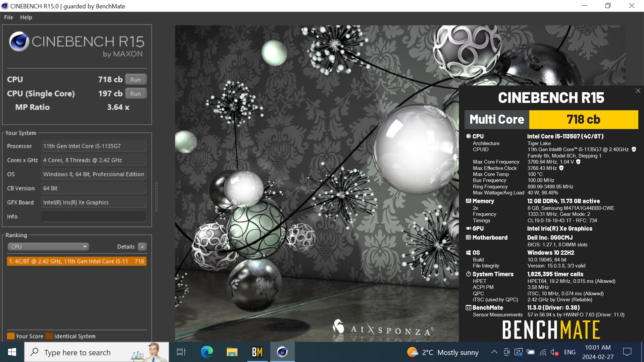The width and height of the screenshot is (644, 362).
Task: Click the OS field showing Windows 8
Action: [94, 174]
